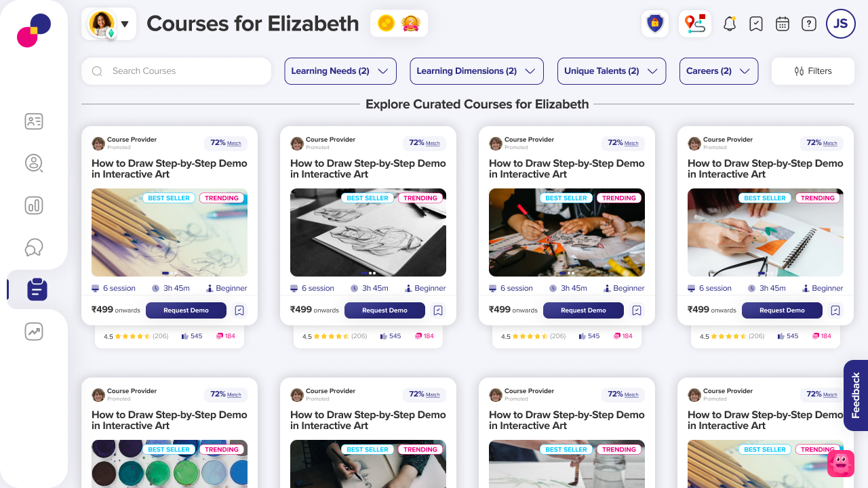Toggle bookmark on the fourth course card
Screen dimensions: 868x488
[x=835, y=310]
